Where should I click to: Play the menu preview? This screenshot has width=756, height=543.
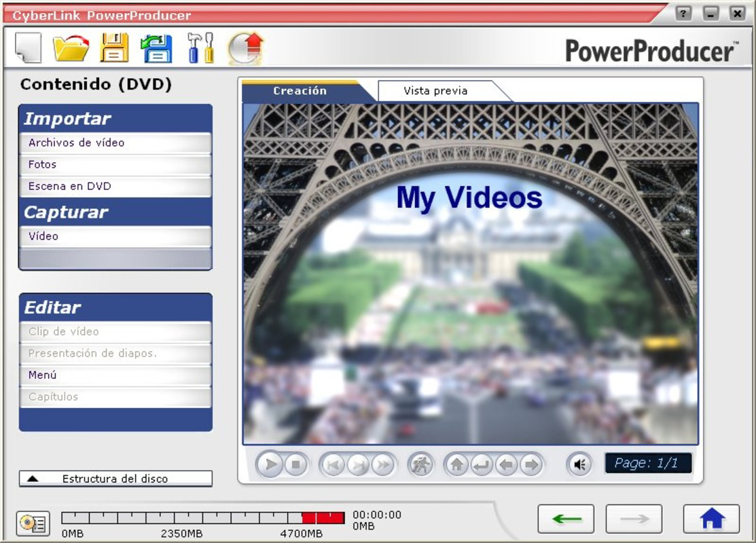[270, 464]
